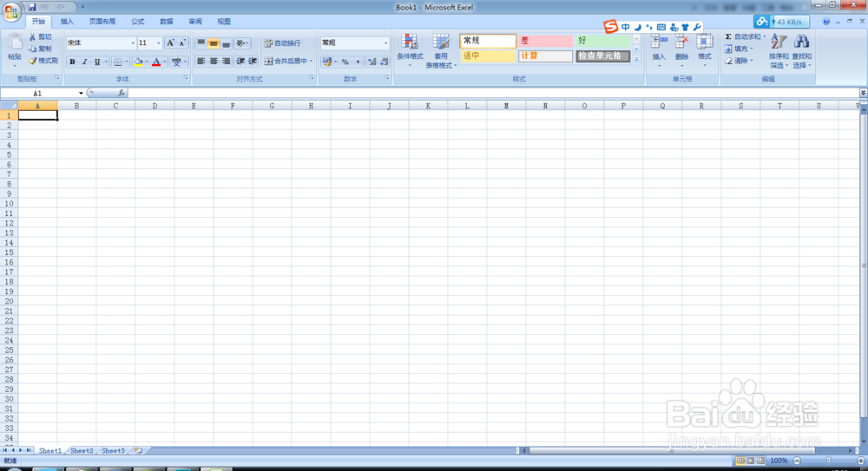Apply bottom vertical alignment

click(226, 43)
